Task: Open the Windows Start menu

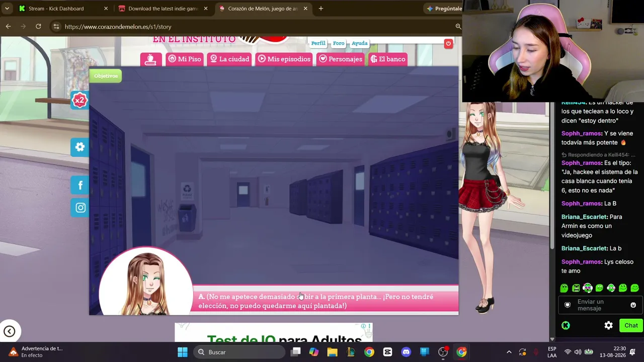Action: click(182, 352)
